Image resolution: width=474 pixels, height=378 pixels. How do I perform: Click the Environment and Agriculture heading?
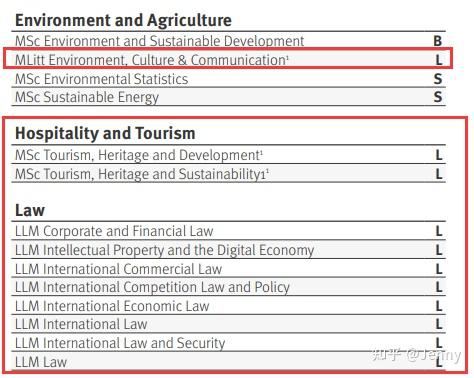[x=123, y=20]
